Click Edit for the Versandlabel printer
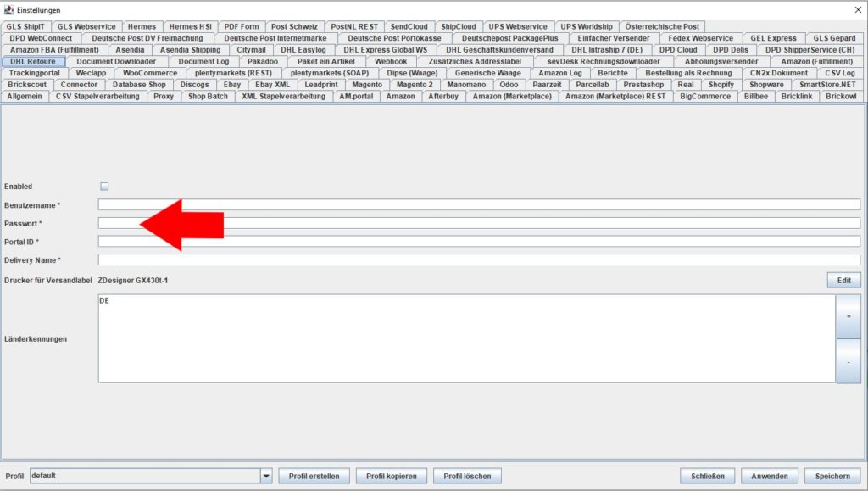Image resolution: width=868 pixels, height=491 pixels. pyautogui.click(x=843, y=281)
